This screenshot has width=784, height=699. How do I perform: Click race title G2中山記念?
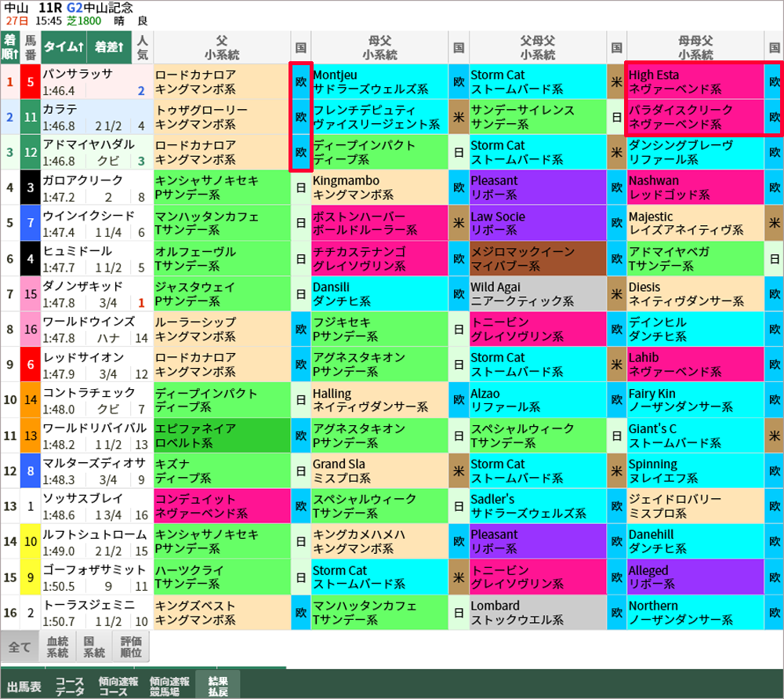[x=100, y=8]
